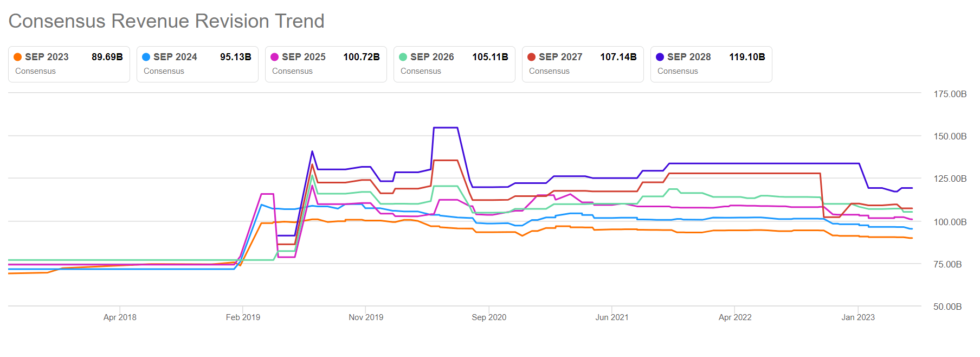Select the SEP 2027 value 107.14B
Image resolution: width=980 pixels, height=357 pixels.
click(x=618, y=57)
